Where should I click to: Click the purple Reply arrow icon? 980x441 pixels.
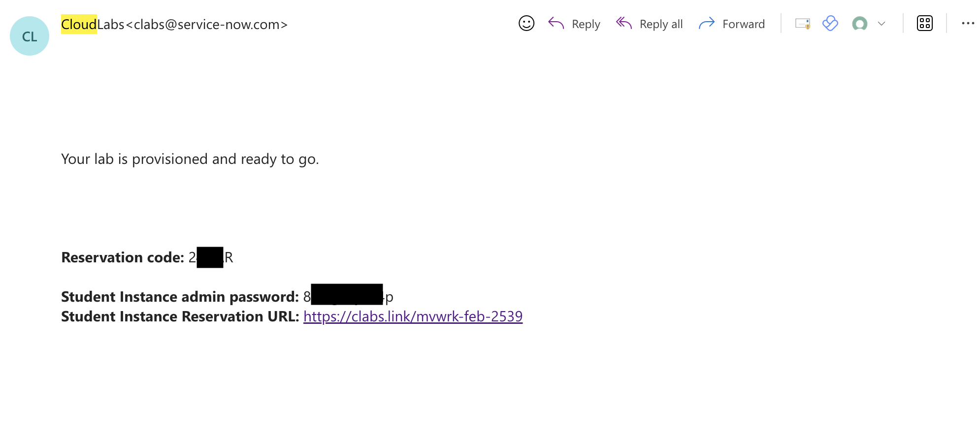coord(556,23)
